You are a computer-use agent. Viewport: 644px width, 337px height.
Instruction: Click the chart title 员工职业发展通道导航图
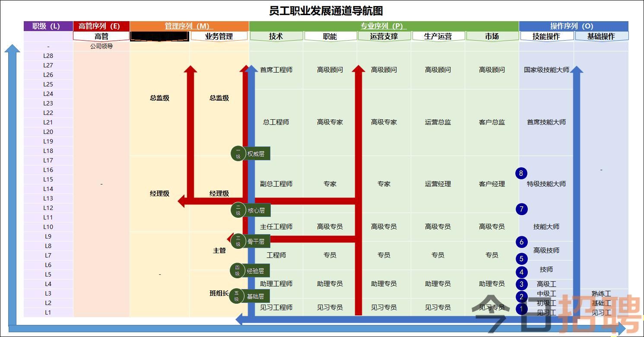click(326, 11)
